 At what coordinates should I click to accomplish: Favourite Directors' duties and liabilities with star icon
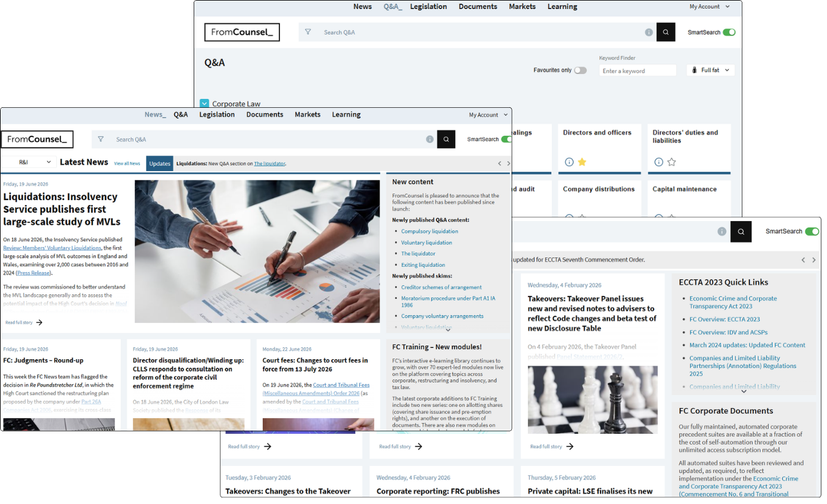pos(671,162)
